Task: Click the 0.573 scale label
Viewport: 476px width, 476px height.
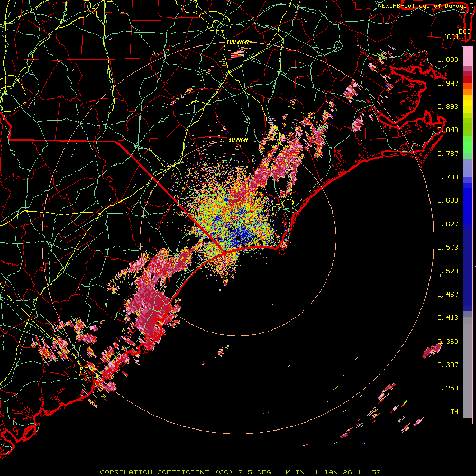Action: 448,248
